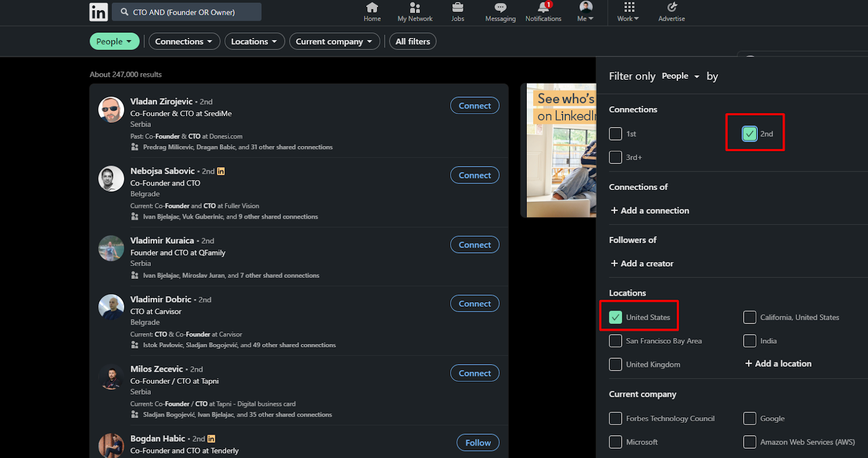Open the Messaging chat icon
Screen dimensions: 868x458
(500, 8)
